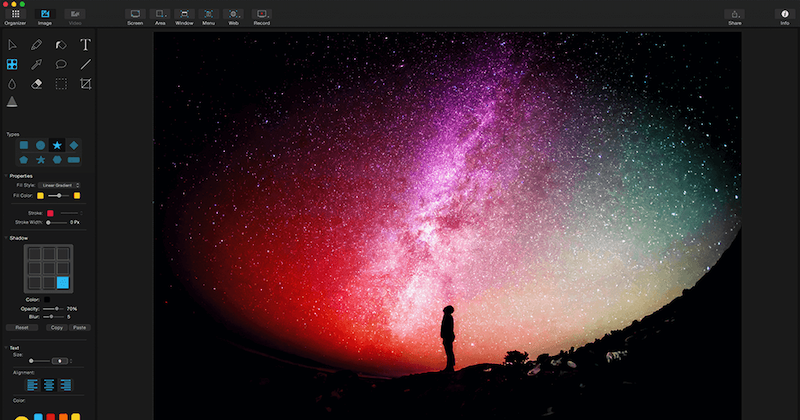
Task: Select the water drop Blur tool
Action: pyautogui.click(x=12, y=84)
